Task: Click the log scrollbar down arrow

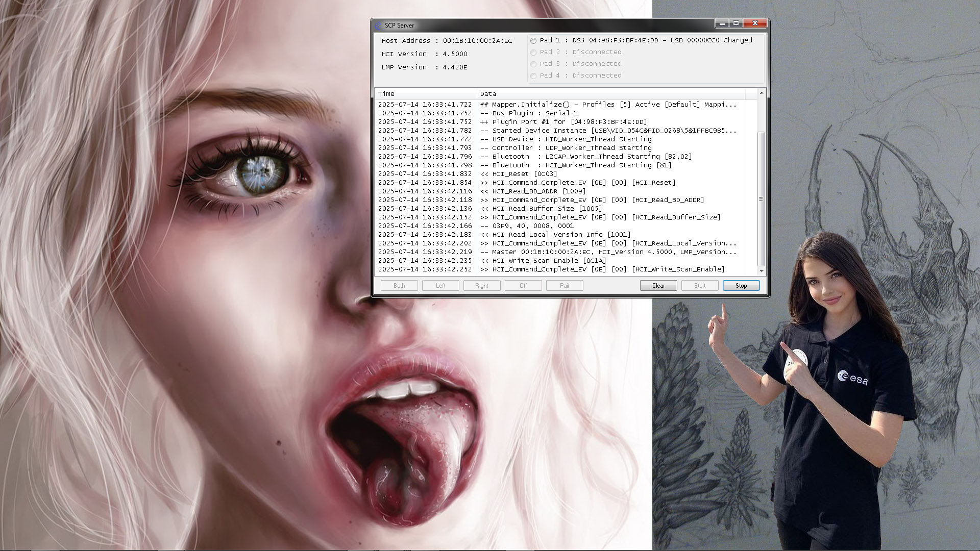Action: pos(762,270)
